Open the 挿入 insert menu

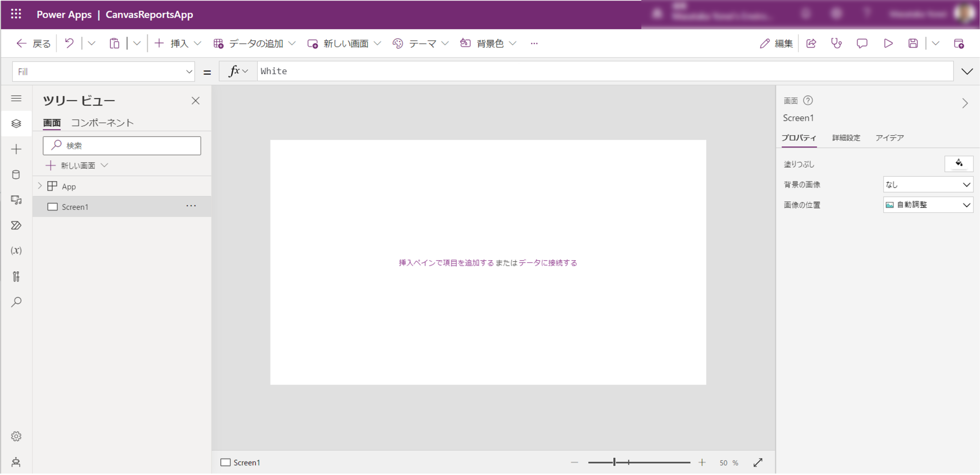(178, 44)
